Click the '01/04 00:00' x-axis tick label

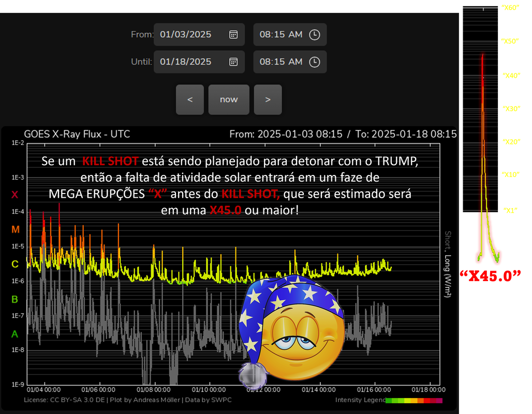point(43,390)
